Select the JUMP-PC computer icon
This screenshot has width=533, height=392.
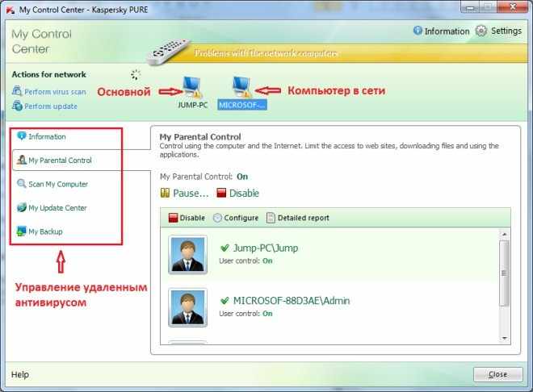192,87
